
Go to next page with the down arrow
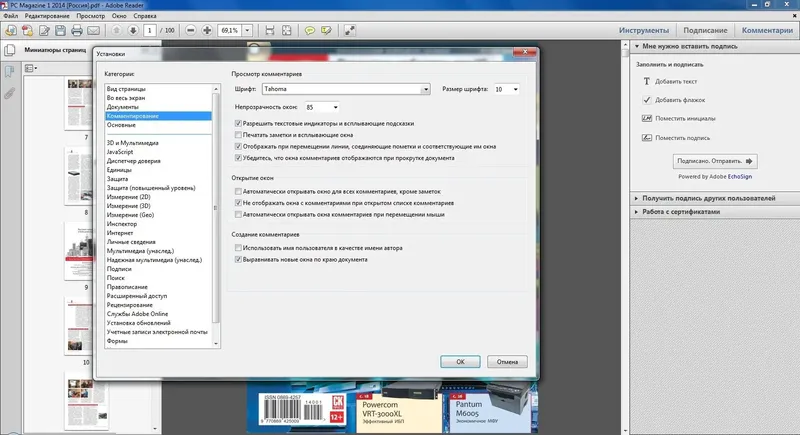(133, 31)
